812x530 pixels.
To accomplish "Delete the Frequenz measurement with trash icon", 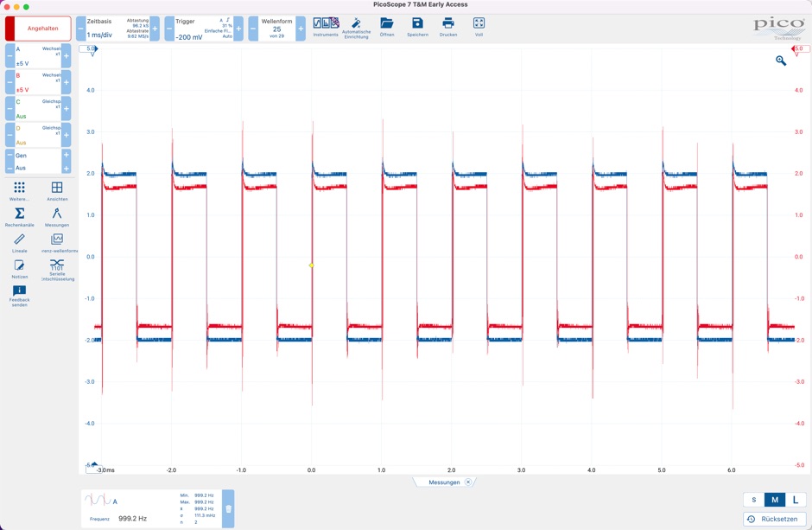I will click(229, 509).
